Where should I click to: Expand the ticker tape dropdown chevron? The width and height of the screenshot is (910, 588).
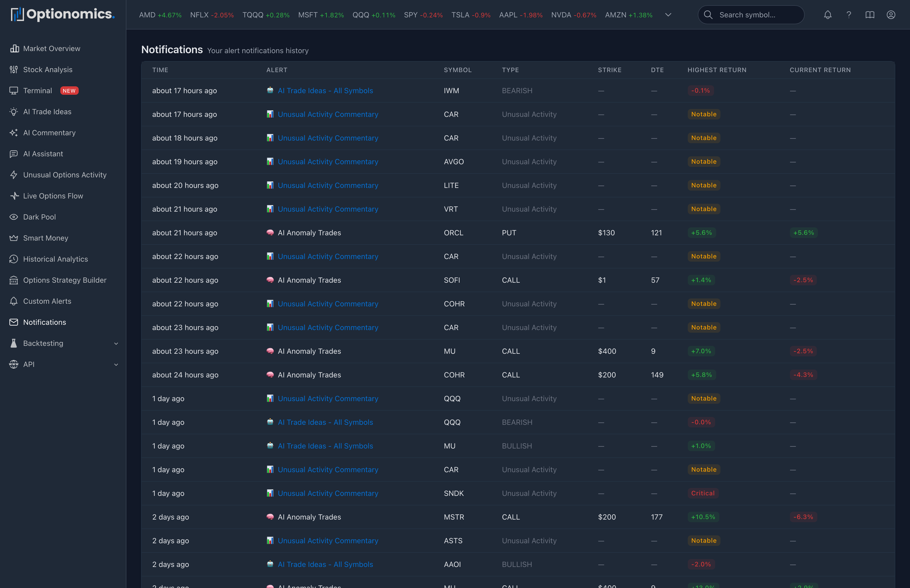coord(668,15)
